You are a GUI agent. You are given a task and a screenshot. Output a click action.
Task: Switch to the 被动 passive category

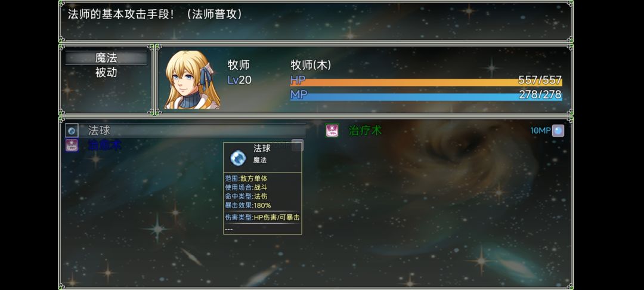pos(106,73)
